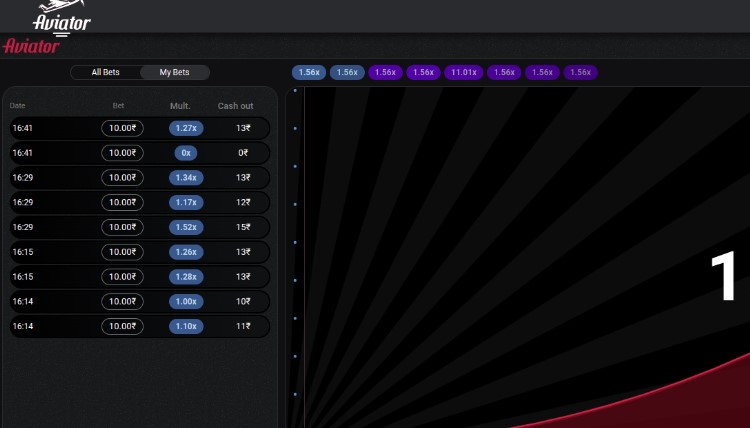
Task: Click the 10.00₹ bet in the 1.10x row
Action: click(122, 326)
